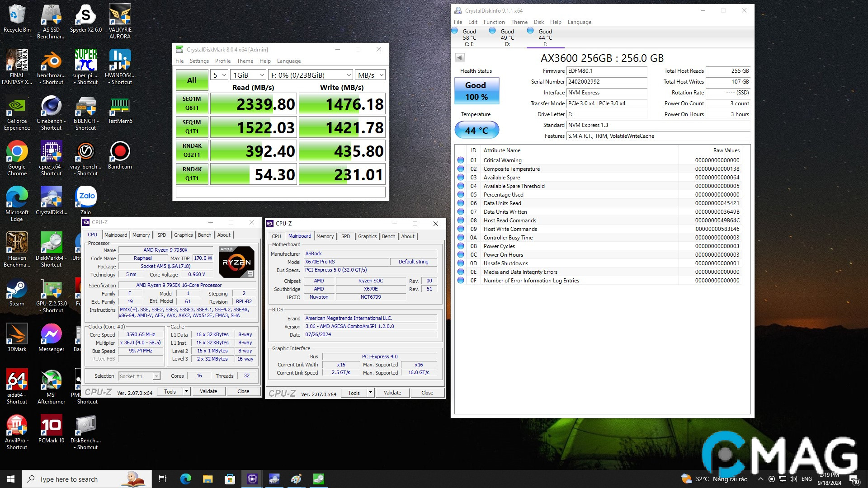Click the green All benchmark button
This screenshot has height=488, width=868.
(192, 80)
